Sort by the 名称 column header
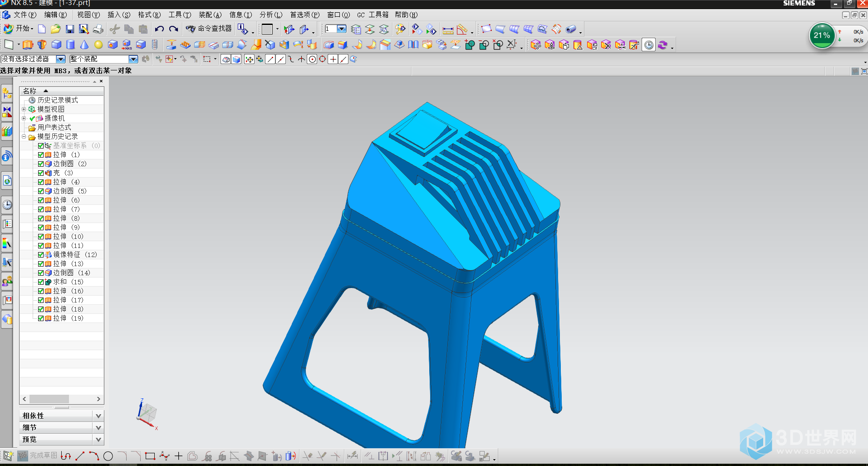The width and height of the screenshot is (868, 466). coord(62,91)
